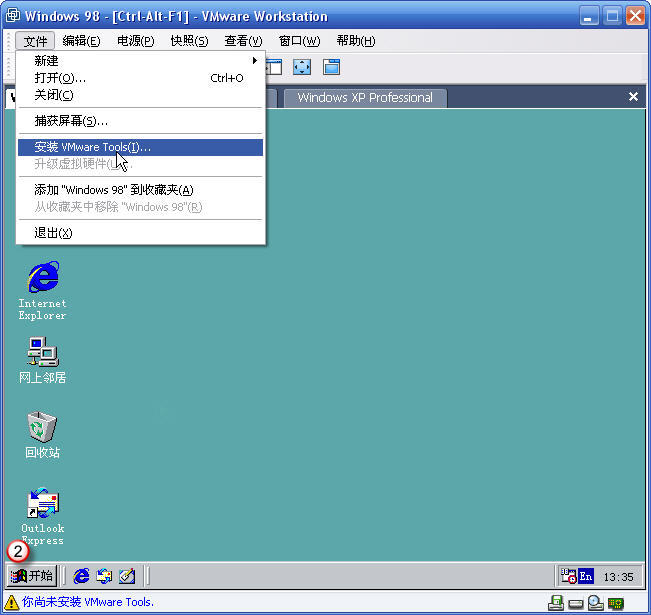This screenshot has height=615, width=651.
Task: Open the 快照(S) menu
Action: tap(189, 41)
